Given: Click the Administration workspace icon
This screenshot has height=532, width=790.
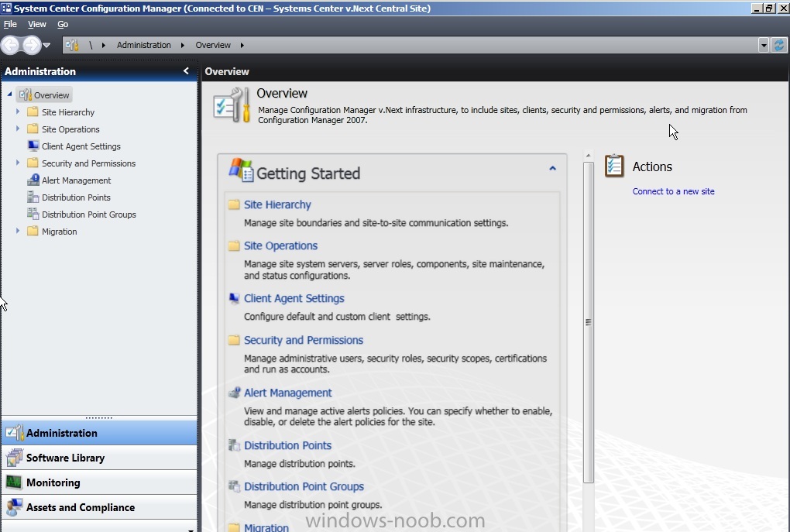Looking at the screenshot, I should point(15,433).
